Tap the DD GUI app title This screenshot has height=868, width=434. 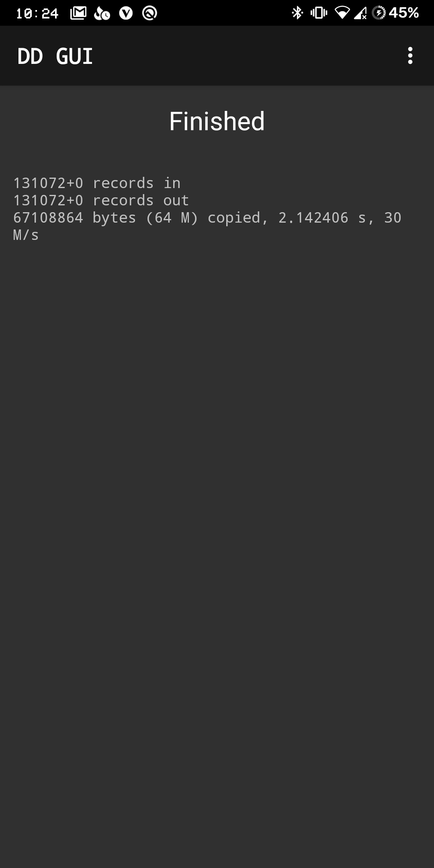click(55, 56)
